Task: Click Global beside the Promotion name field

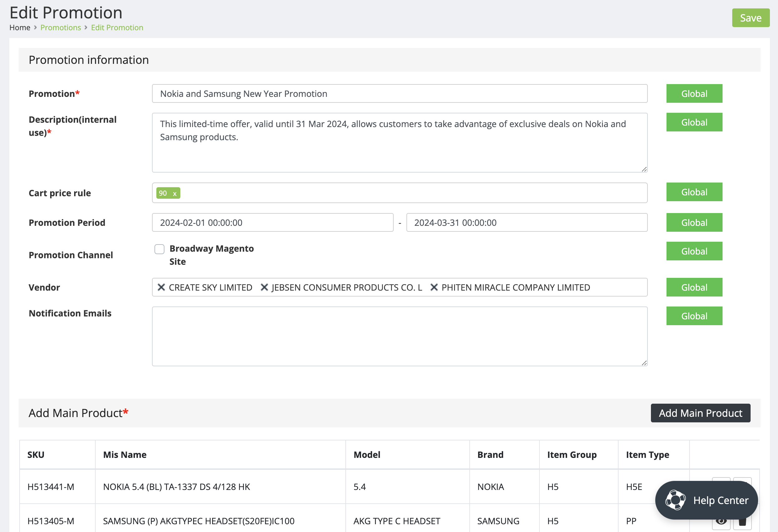Action: tap(694, 93)
